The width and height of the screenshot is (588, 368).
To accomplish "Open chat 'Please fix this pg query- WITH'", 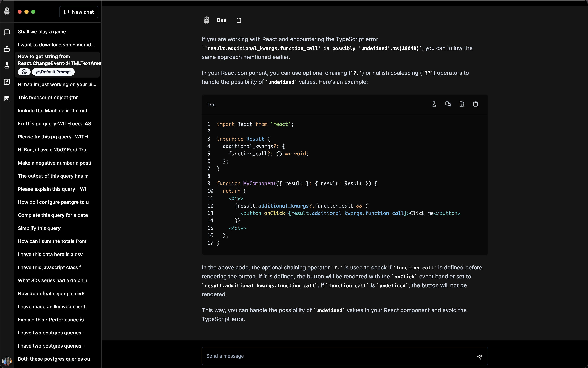I will 57,137.
